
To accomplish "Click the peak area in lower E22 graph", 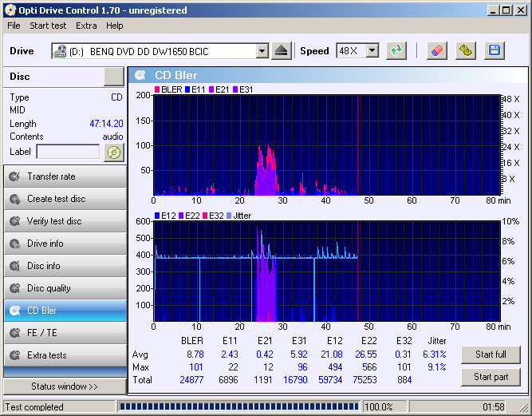I will click(x=266, y=275).
